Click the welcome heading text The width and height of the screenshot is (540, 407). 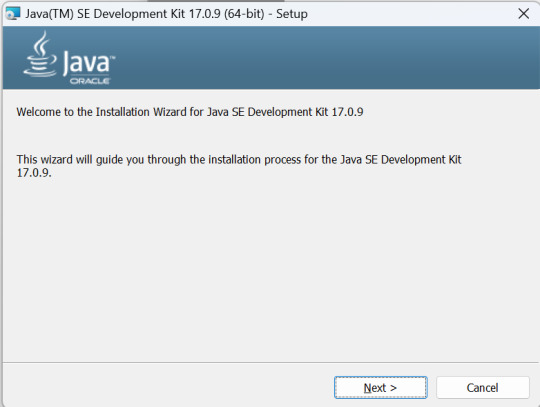pos(190,112)
